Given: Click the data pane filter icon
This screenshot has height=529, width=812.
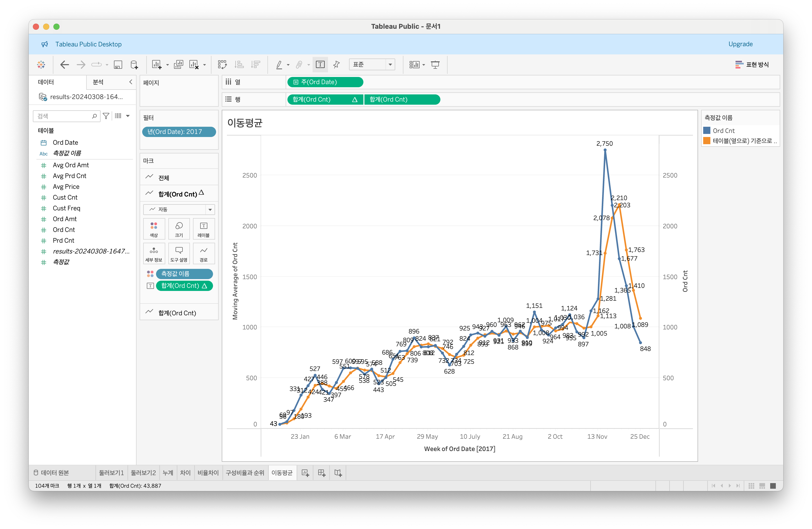Looking at the screenshot, I should click(106, 116).
